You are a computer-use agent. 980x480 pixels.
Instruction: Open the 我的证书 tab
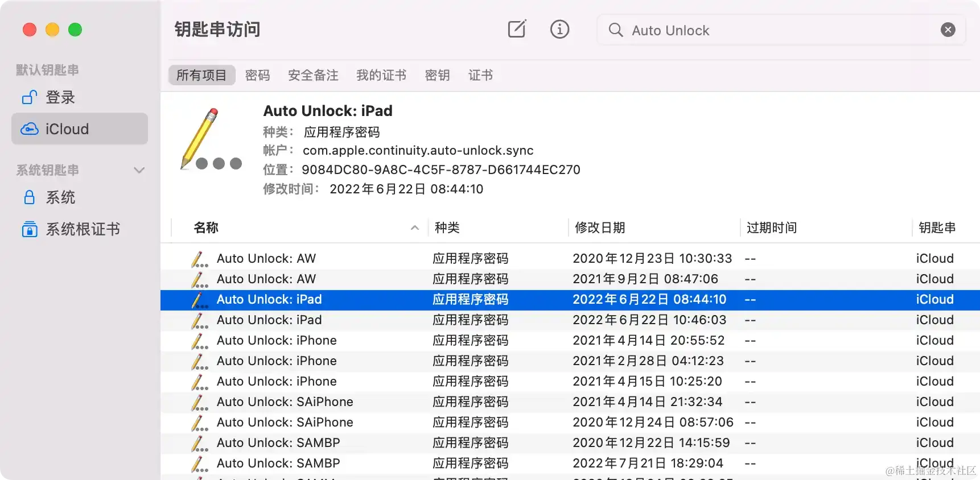(381, 75)
